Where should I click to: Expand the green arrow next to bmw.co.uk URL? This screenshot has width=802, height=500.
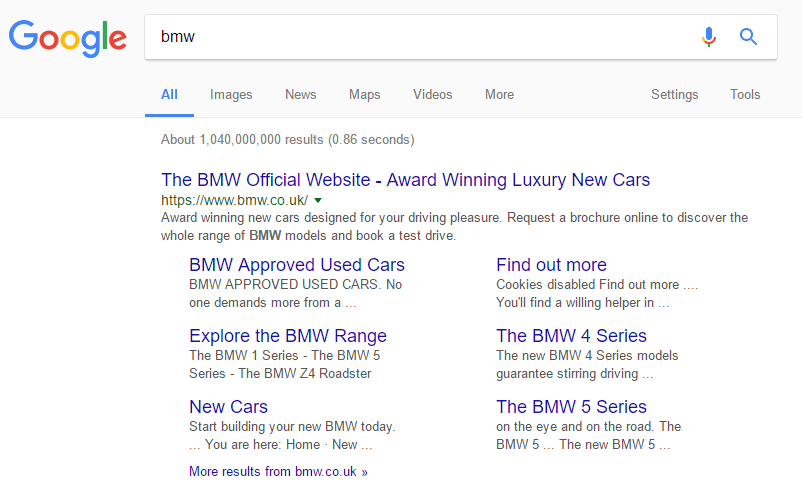pyautogui.click(x=318, y=200)
